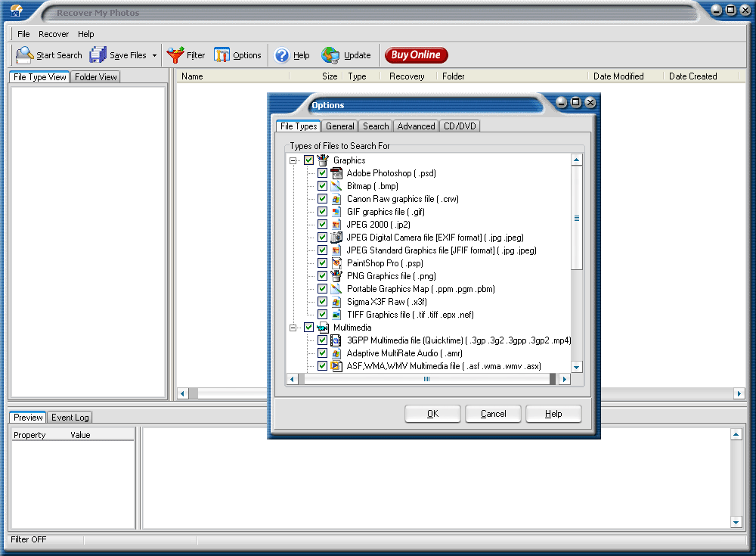The width and height of the screenshot is (756, 556).
Task: Click the preview pane scroll-up arrow
Action: pyautogui.click(x=736, y=435)
